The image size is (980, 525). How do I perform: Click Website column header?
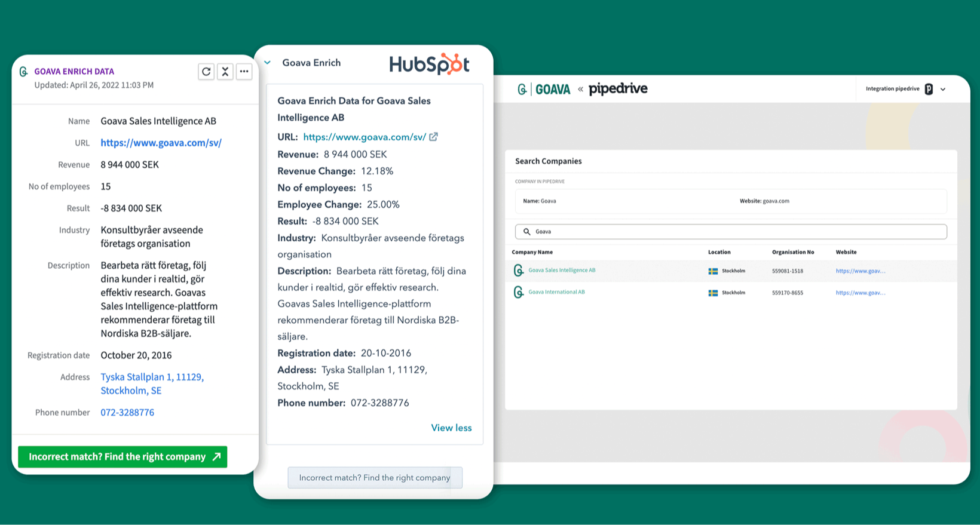(x=846, y=252)
